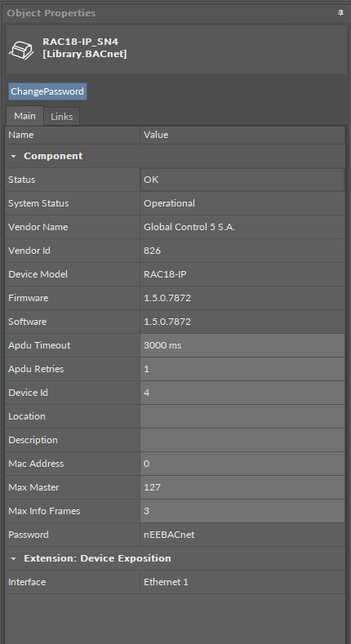351x644 pixels.
Task: Click the ChangePassword button
Action: click(x=47, y=91)
